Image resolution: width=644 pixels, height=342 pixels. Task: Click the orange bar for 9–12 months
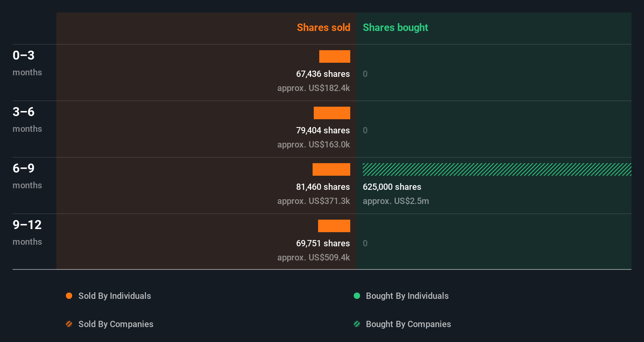click(334, 226)
